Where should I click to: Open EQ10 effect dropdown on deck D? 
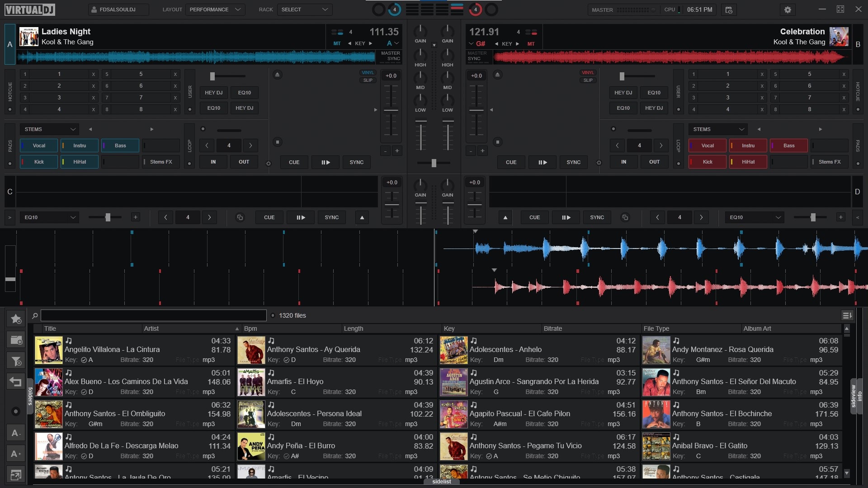pos(755,217)
